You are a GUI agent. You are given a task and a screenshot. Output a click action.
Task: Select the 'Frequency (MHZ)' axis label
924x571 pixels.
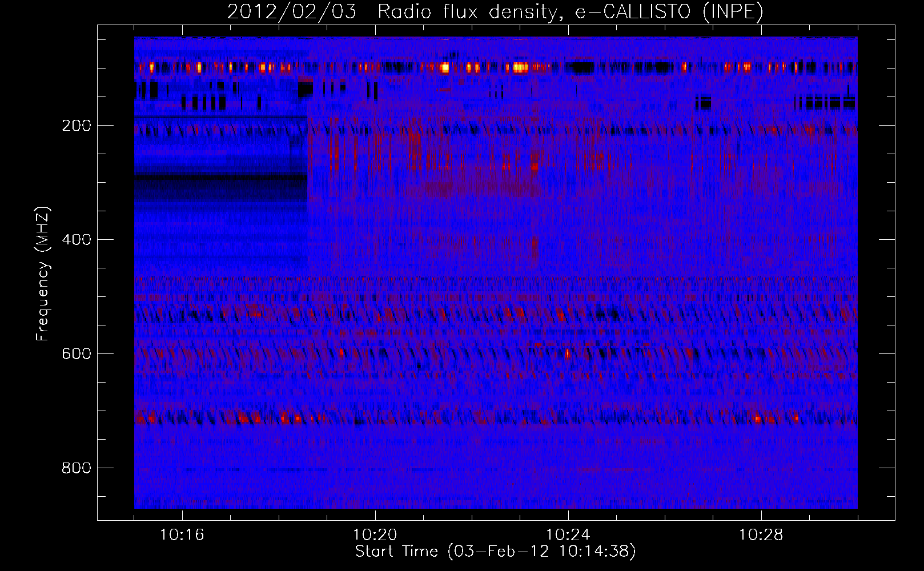pyautogui.click(x=43, y=274)
